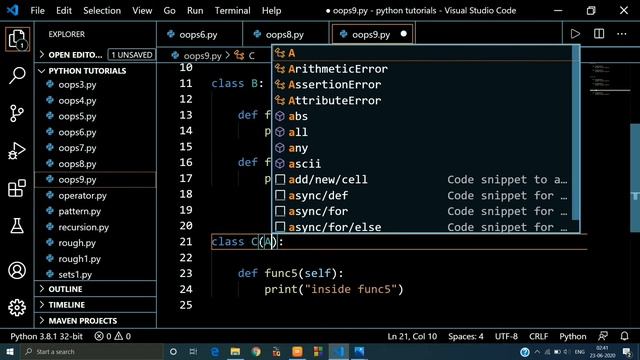Pick the abs function suggestion
Screen dimensions: 640x360
[x=422, y=116]
